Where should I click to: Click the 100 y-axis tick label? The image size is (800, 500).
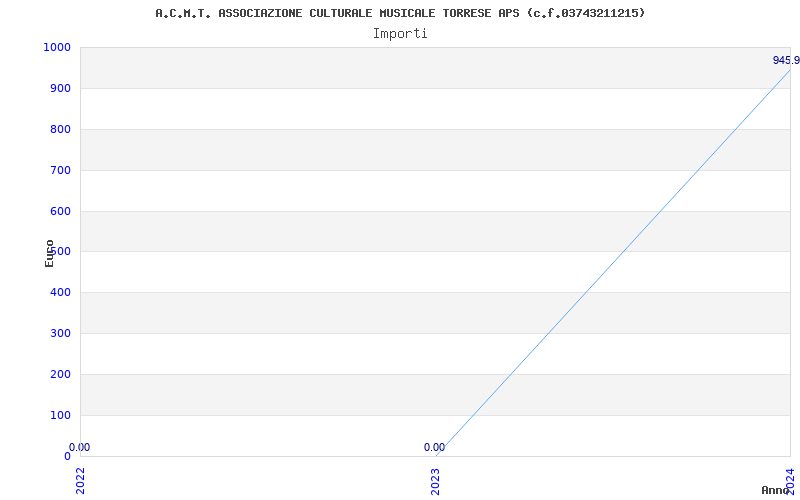60,415
